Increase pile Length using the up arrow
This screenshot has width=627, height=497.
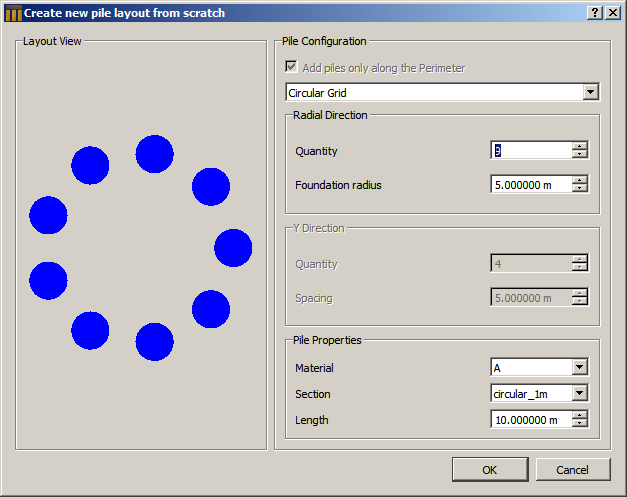pyautogui.click(x=580, y=416)
